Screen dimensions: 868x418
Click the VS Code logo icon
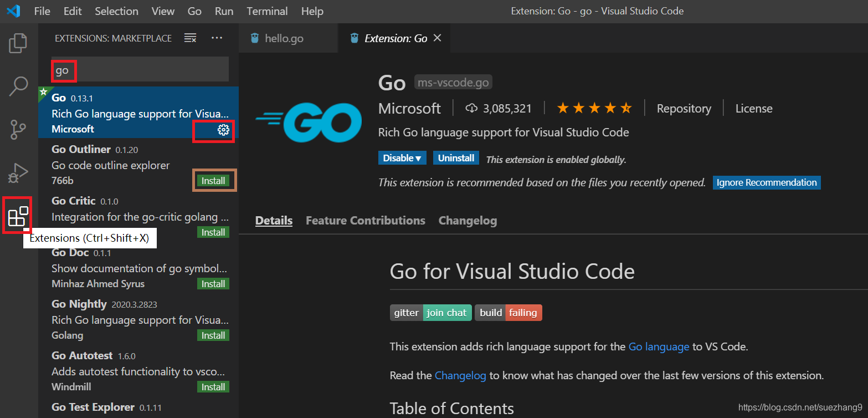click(x=13, y=11)
